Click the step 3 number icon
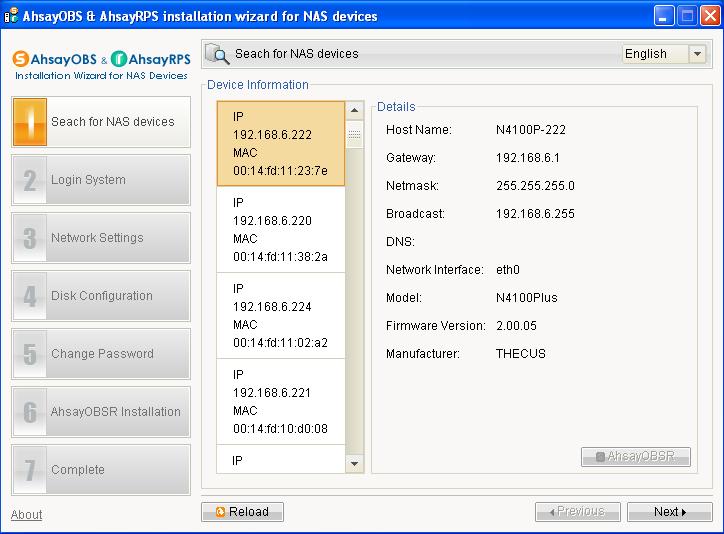This screenshot has width=724, height=534. (x=30, y=238)
